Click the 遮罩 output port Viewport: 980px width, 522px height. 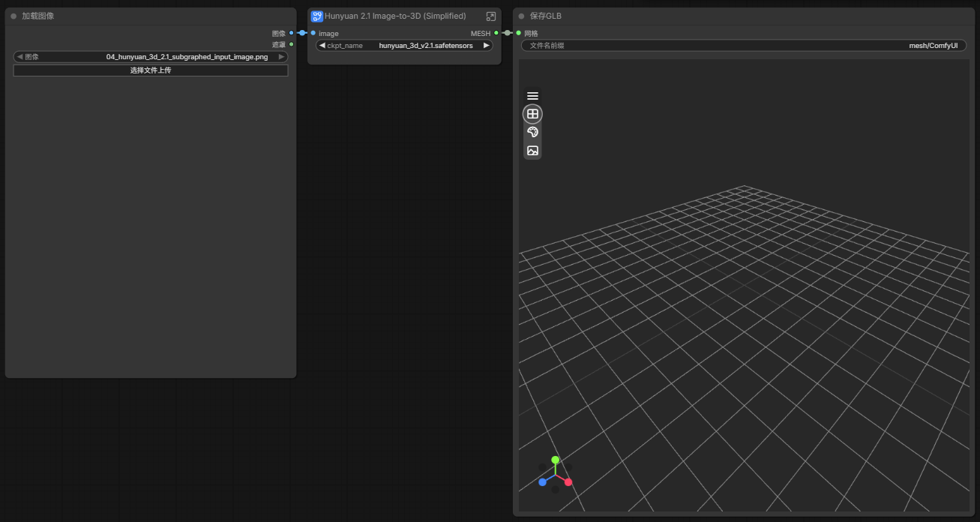click(x=292, y=44)
